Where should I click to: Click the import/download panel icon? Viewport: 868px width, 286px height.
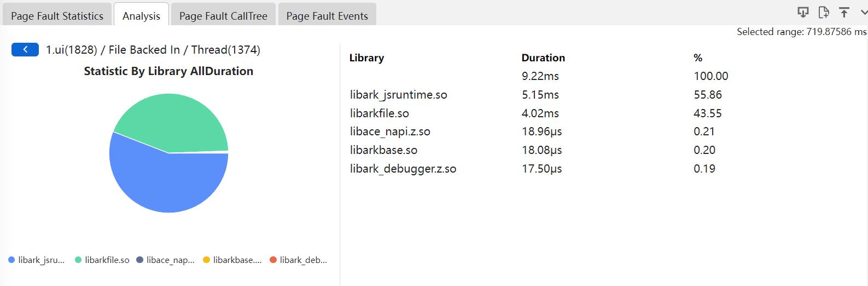802,12
